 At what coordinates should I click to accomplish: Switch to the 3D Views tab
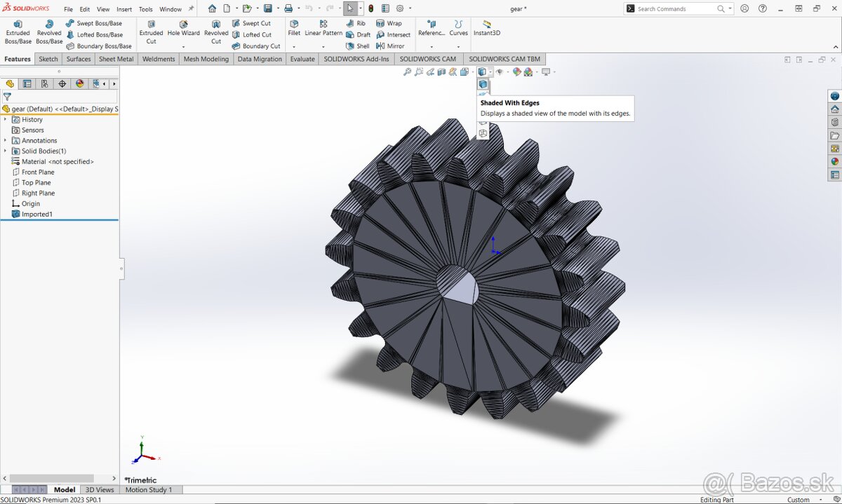[100, 489]
